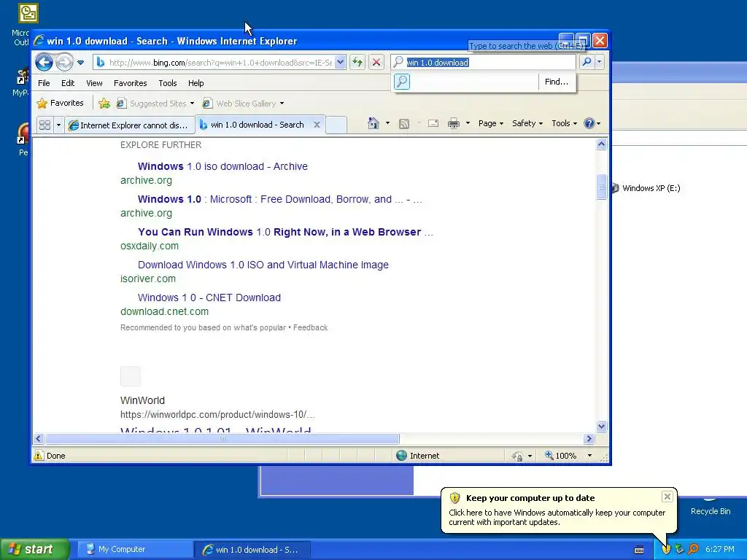Open the File menu
Screen dimensions: 747x560
[44, 83]
